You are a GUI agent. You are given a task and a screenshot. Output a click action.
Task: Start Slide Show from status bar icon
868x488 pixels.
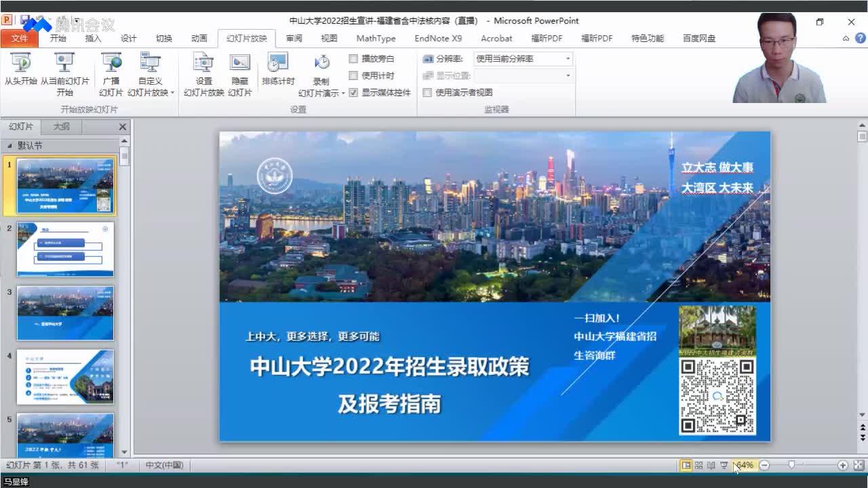click(724, 466)
